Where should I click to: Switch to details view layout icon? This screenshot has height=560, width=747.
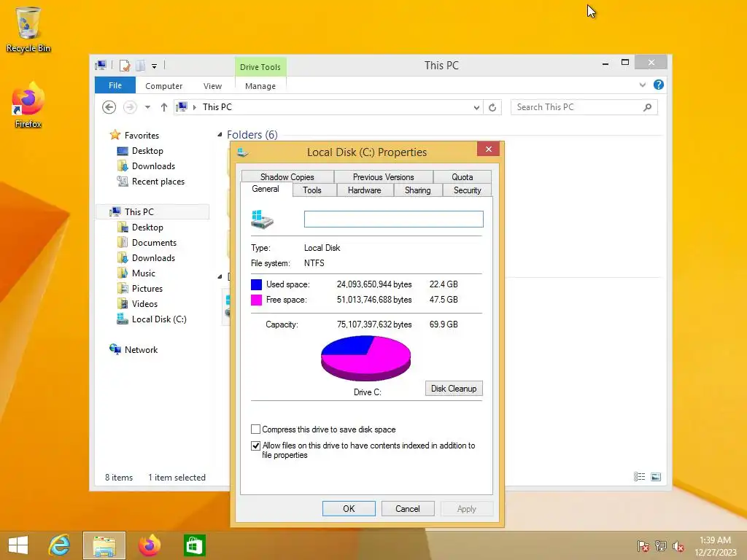(639, 477)
